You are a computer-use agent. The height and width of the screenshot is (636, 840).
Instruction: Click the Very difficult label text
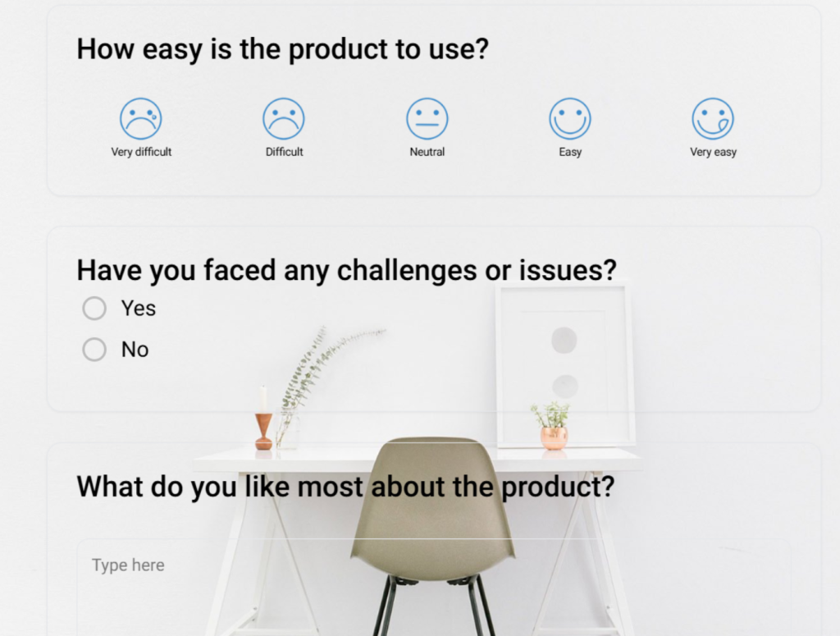click(x=141, y=151)
